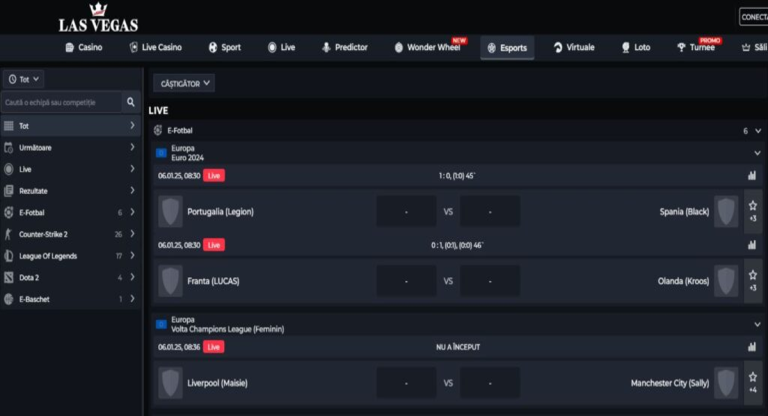
Task: Click Olanda (Kroos) team name
Action: pyautogui.click(x=683, y=281)
